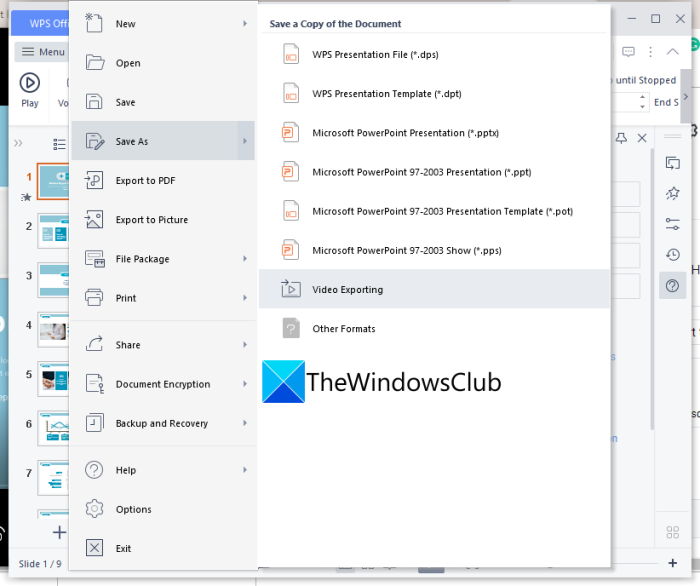Screen dimensions: 700x586
Task: Choose Video Exporting option
Action: 434,289
